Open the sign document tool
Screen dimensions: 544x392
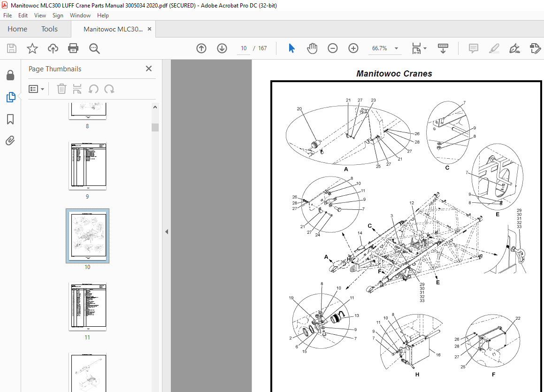coord(514,48)
